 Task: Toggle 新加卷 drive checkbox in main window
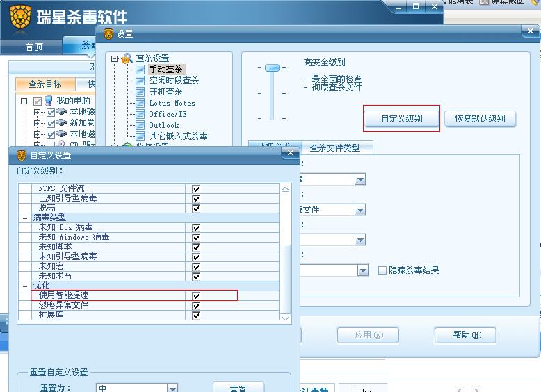pos(50,123)
